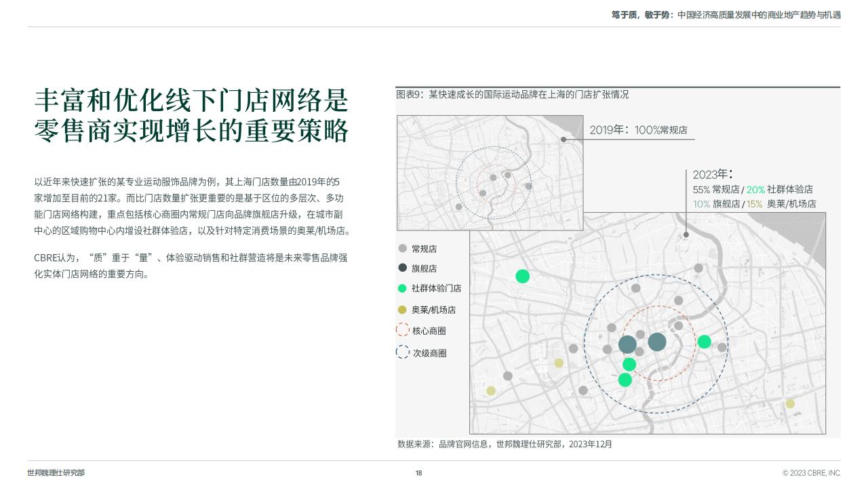Click the isolated green store marker in the 2023 map's northwest
868x488 pixels.
coord(522,276)
